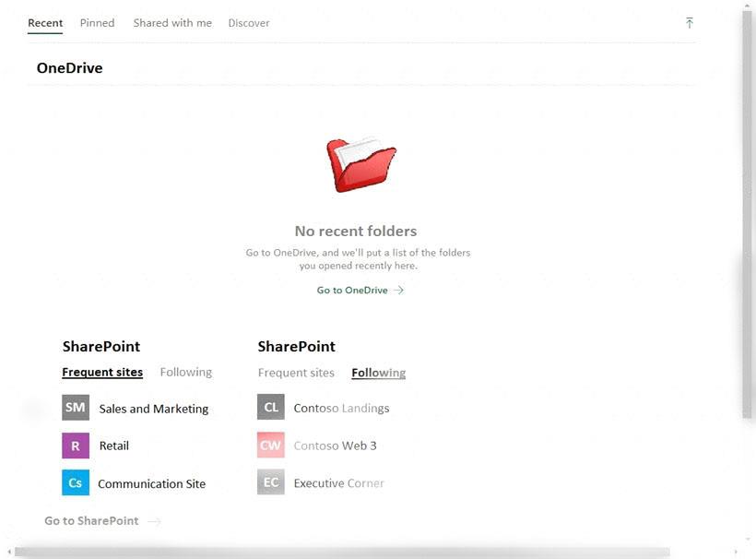Click the horizontal scrollbar left arrow
This screenshot has height=559, width=756.
click(9, 552)
